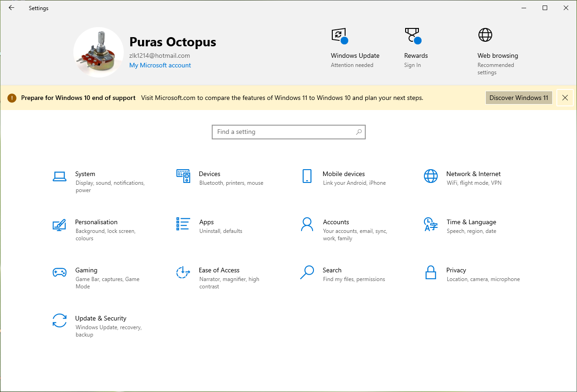Click the 'Speech, region, date' description
The height and width of the screenshot is (392, 577).
coord(472,231)
